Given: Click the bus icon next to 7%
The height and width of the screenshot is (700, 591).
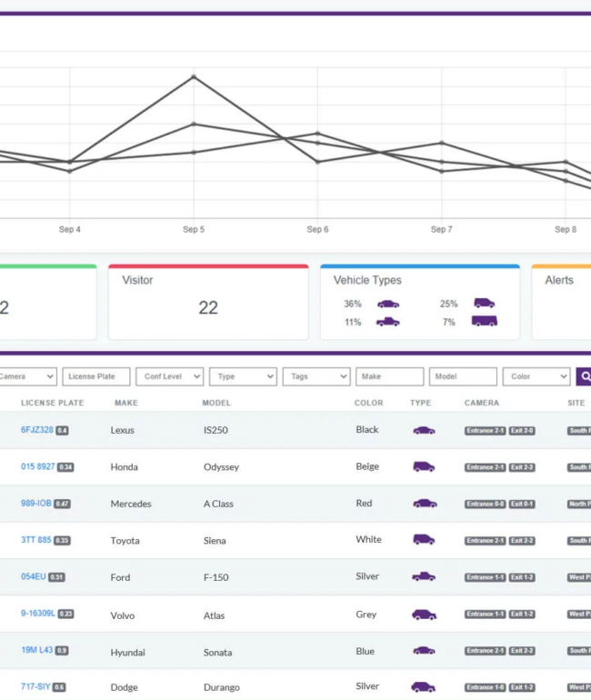Looking at the screenshot, I should (485, 321).
